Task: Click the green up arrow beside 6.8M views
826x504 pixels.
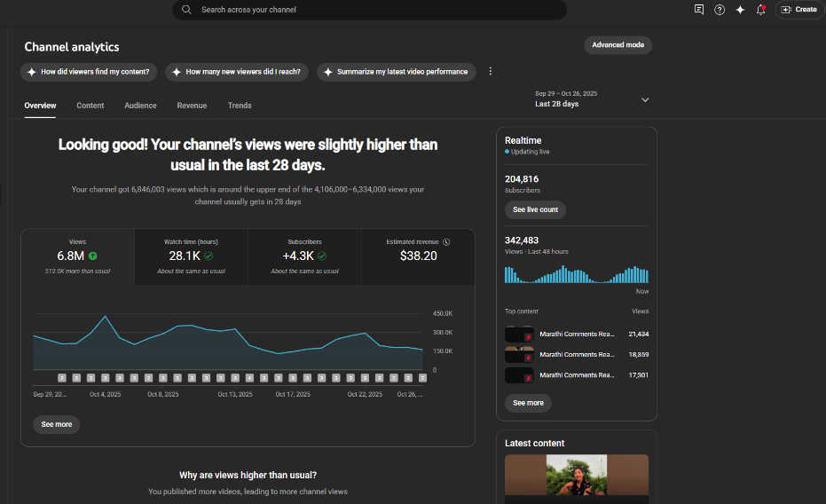Action: click(93, 256)
